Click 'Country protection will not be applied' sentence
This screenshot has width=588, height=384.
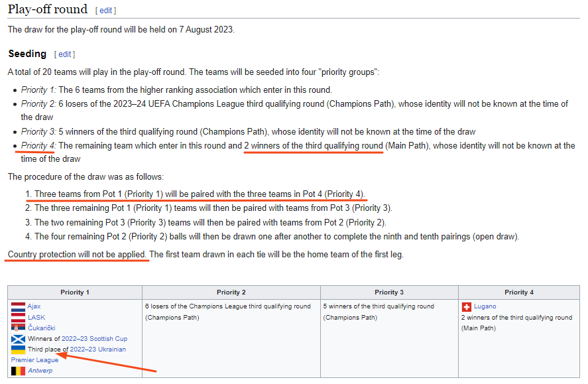(x=77, y=254)
